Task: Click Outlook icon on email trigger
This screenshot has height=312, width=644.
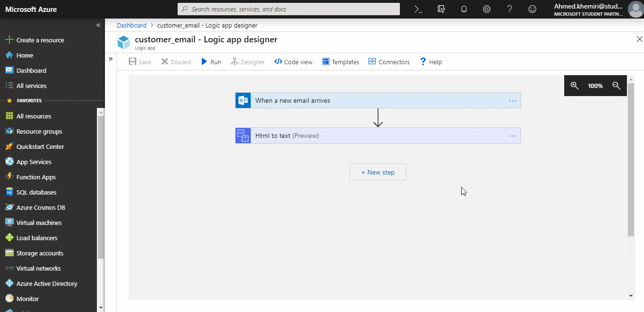Action: 243,100
